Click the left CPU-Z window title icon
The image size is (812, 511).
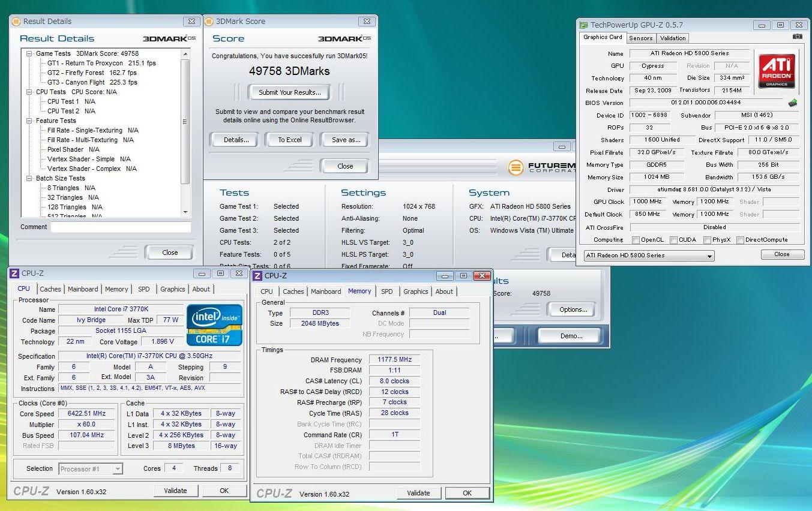tap(14, 273)
